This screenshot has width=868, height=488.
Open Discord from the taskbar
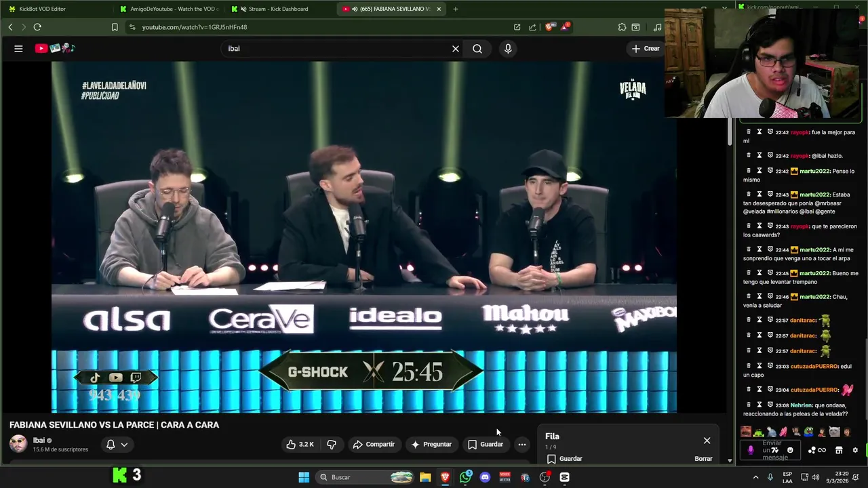click(485, 477)
